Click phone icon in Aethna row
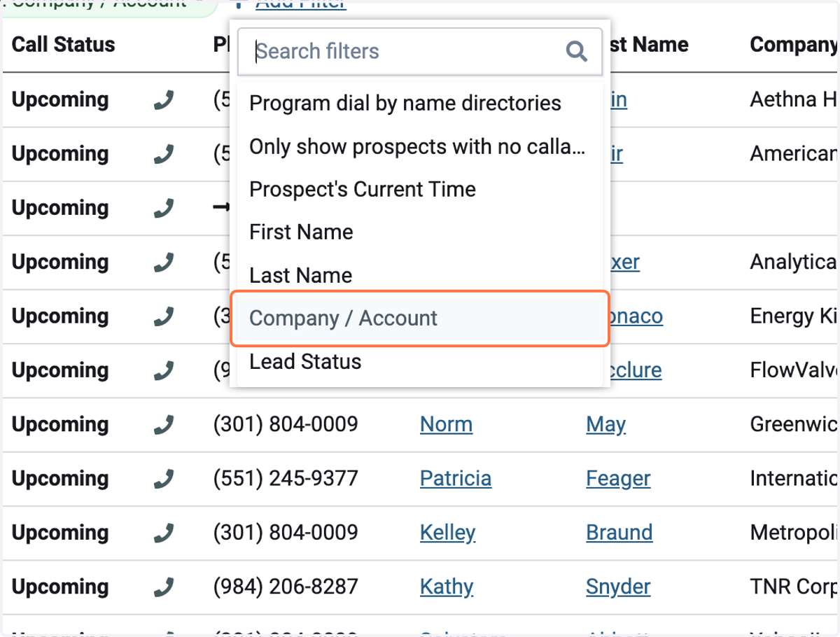840x637 pixels. tap(163, 101)
